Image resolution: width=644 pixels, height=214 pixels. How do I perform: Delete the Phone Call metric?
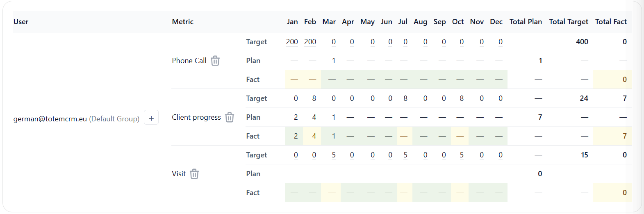coord(215,61)
